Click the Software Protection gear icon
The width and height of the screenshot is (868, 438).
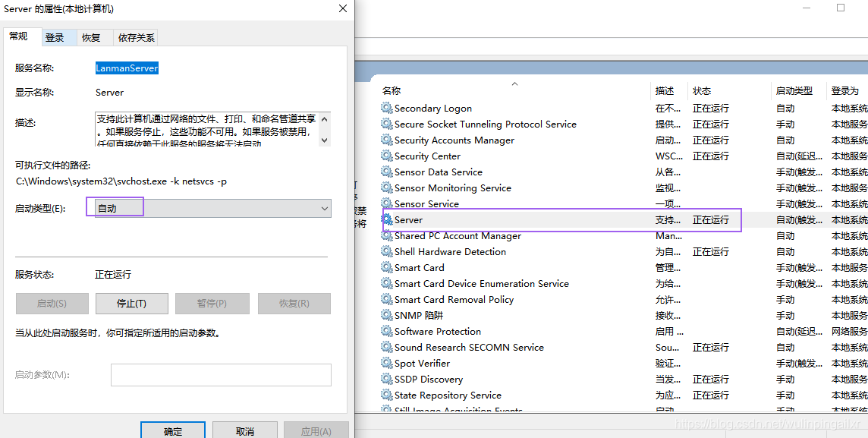pos(386,331)
